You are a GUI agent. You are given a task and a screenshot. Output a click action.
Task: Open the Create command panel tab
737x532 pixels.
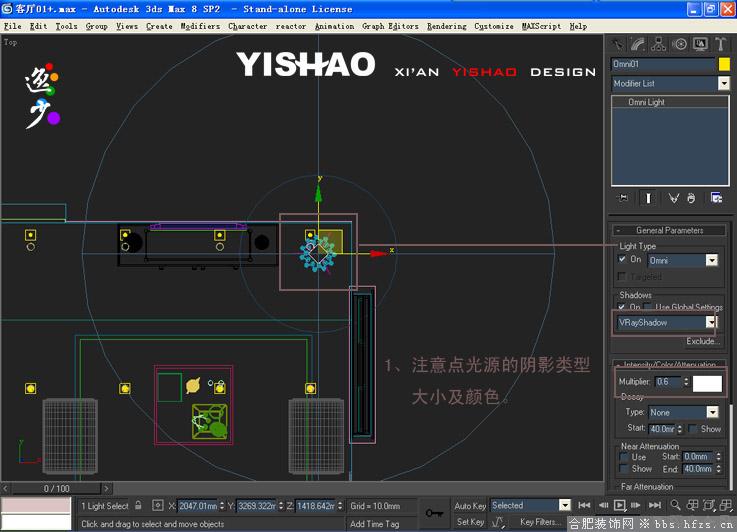617,44
